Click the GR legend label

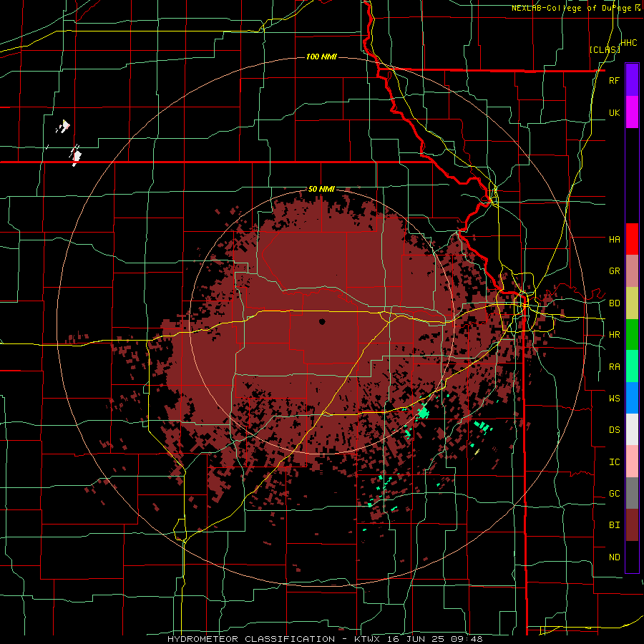coord(614,271)
